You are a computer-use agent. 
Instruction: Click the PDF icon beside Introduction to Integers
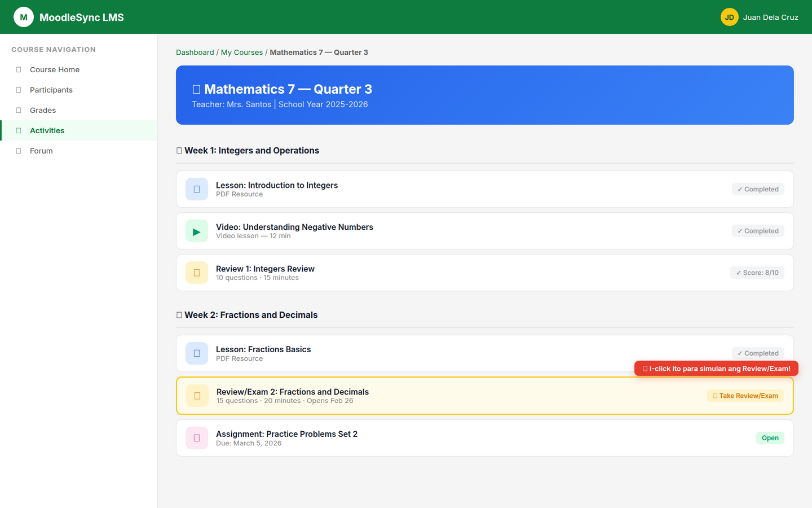196,189
